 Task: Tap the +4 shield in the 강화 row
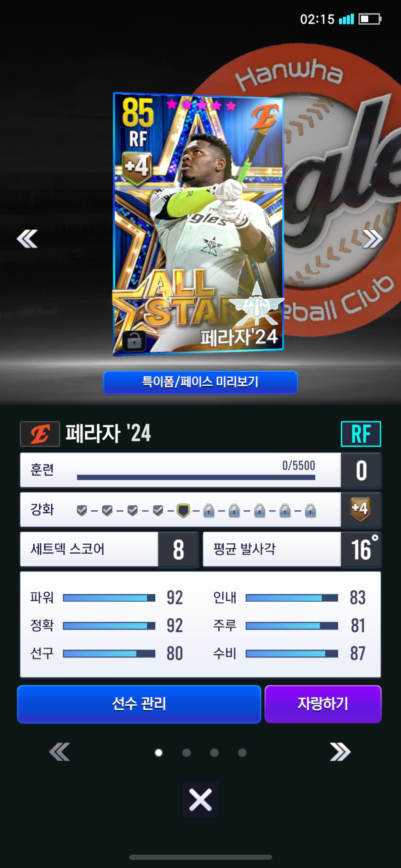[360, 509]
